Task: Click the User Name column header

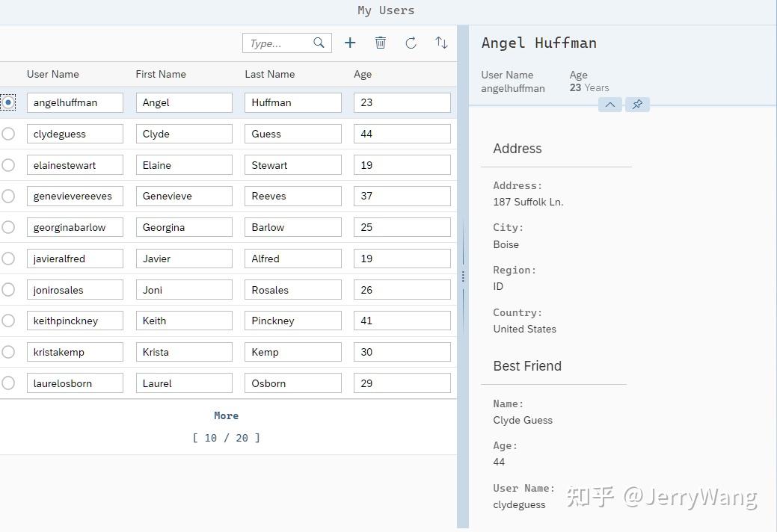Action: [x=52, y=74]
